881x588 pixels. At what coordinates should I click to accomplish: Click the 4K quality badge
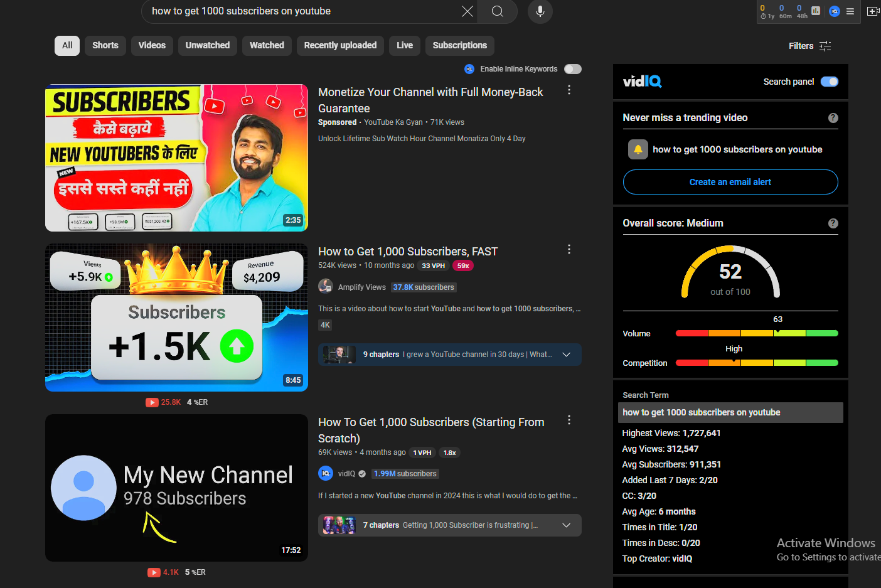pyautogui.click(x=325, y=325)
